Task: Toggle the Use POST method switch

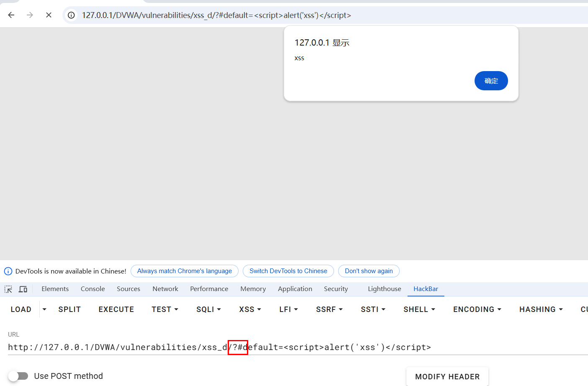Action: pyautogui.click(x=18, y=376)
